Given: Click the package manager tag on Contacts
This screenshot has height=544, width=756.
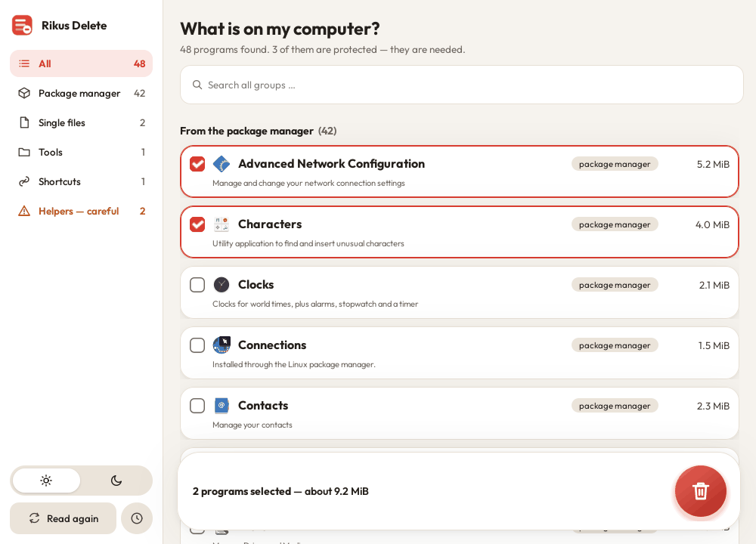Looking at the screenshot, I should coord(615,406).
